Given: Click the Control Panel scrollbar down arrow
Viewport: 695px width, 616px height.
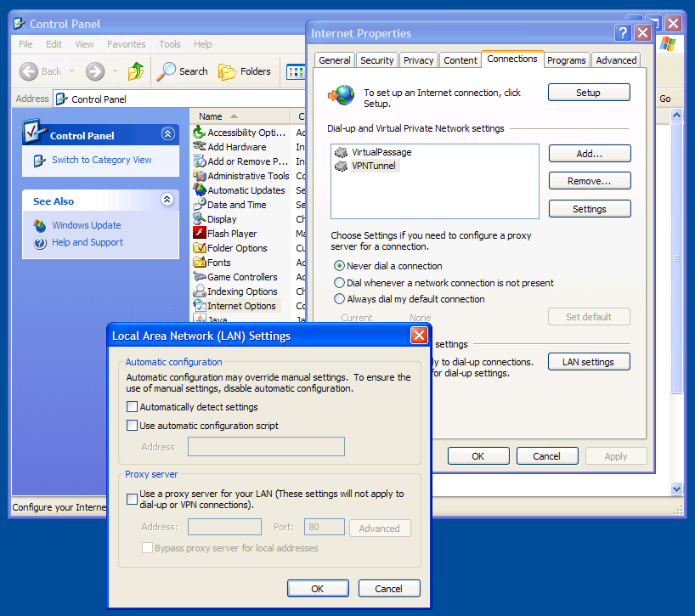Looking at the screenshot, I should [676, 489].
